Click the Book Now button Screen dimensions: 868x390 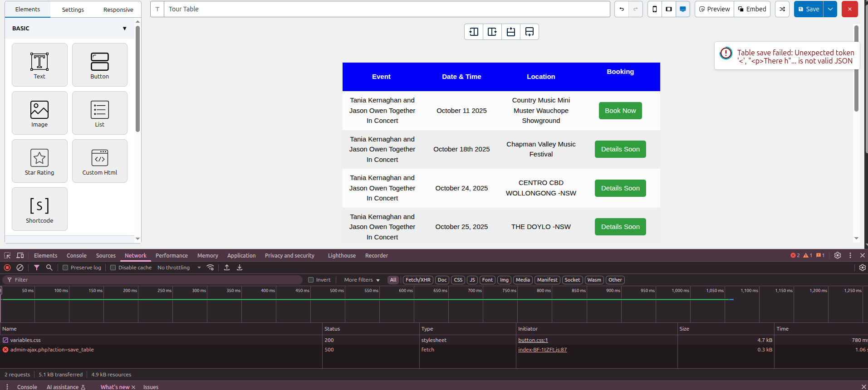(620, 111)
